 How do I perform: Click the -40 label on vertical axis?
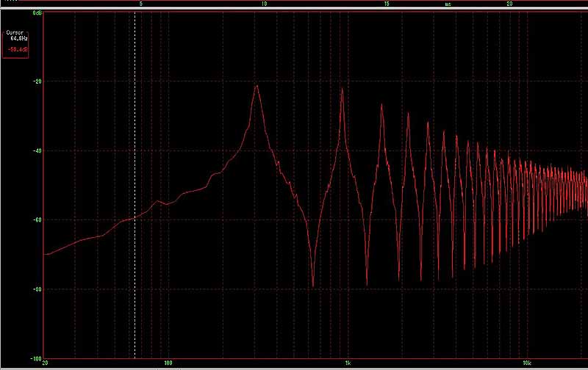click(x=37, y=150)
